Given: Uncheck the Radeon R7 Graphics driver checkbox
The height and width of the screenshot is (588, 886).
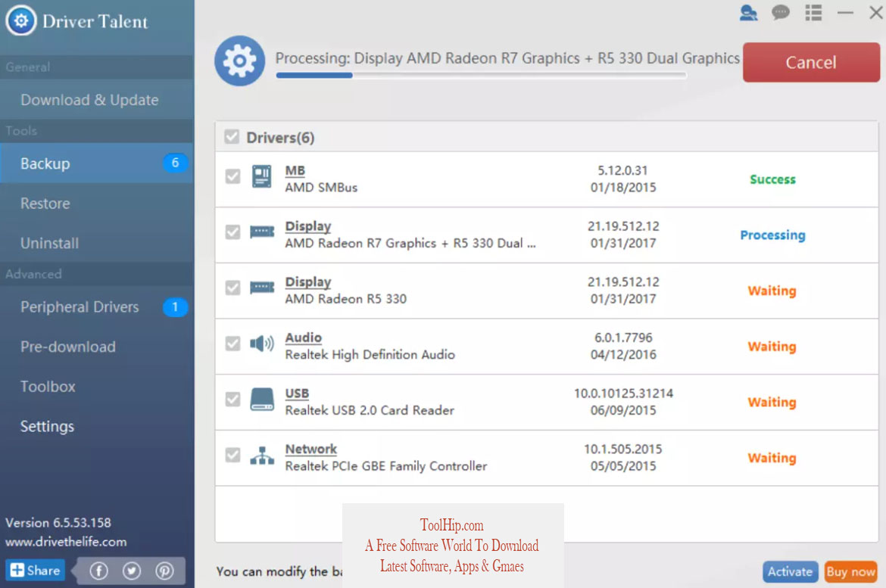Looking at the screenshot, I should (x=232, y=232).
